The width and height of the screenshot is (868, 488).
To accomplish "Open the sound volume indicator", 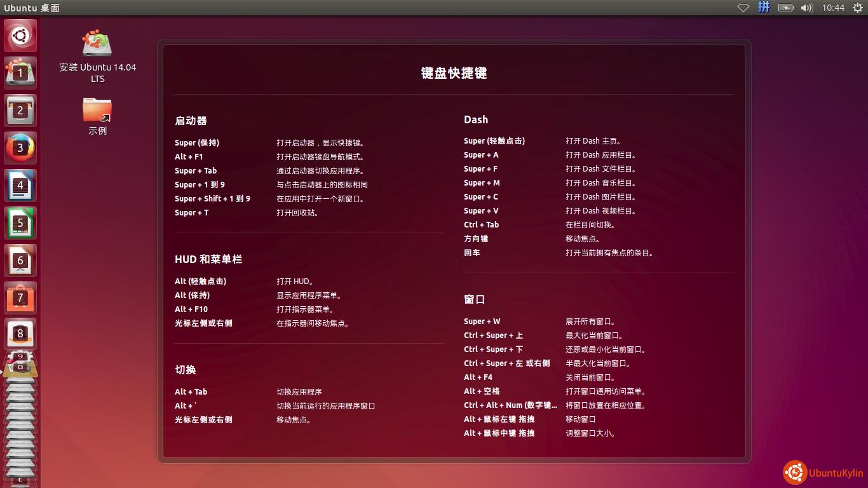I will click(x=807, y=8).
